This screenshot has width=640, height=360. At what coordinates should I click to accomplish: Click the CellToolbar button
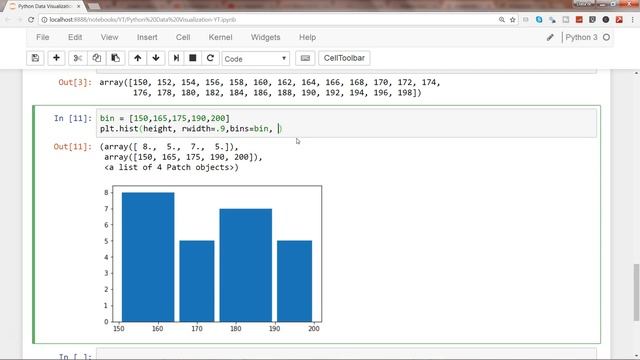pos(344,58)
